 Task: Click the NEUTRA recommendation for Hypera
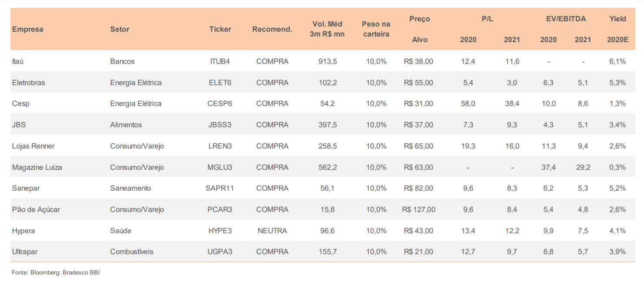coord(272,231)
